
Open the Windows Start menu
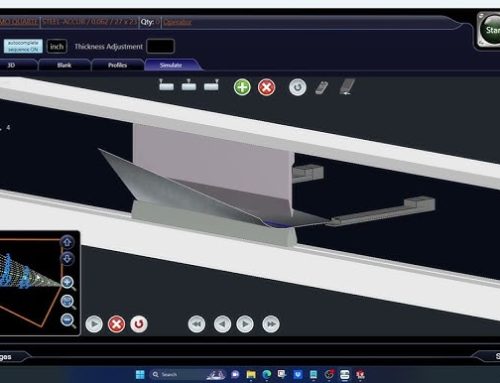point(140,375)
